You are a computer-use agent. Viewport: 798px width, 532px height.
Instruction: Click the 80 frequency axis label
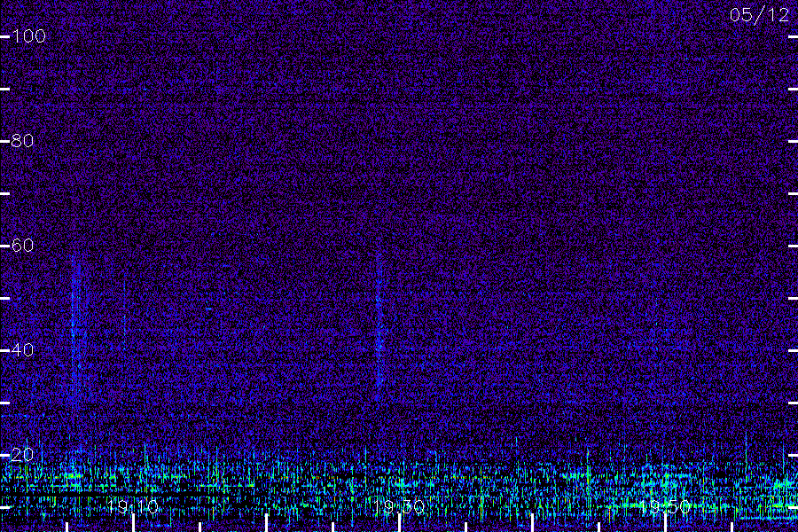pos(23,141)
